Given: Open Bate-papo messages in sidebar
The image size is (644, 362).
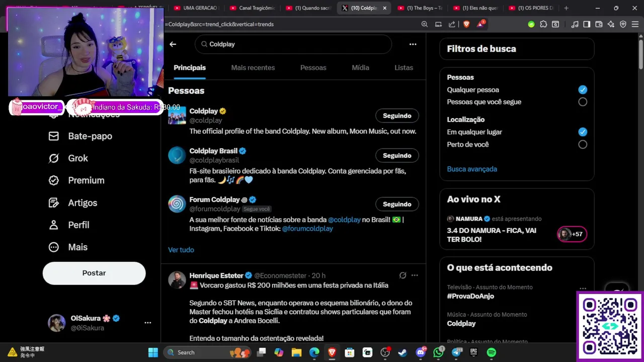Looking at the screenshot, I should (x=80, y=136).
